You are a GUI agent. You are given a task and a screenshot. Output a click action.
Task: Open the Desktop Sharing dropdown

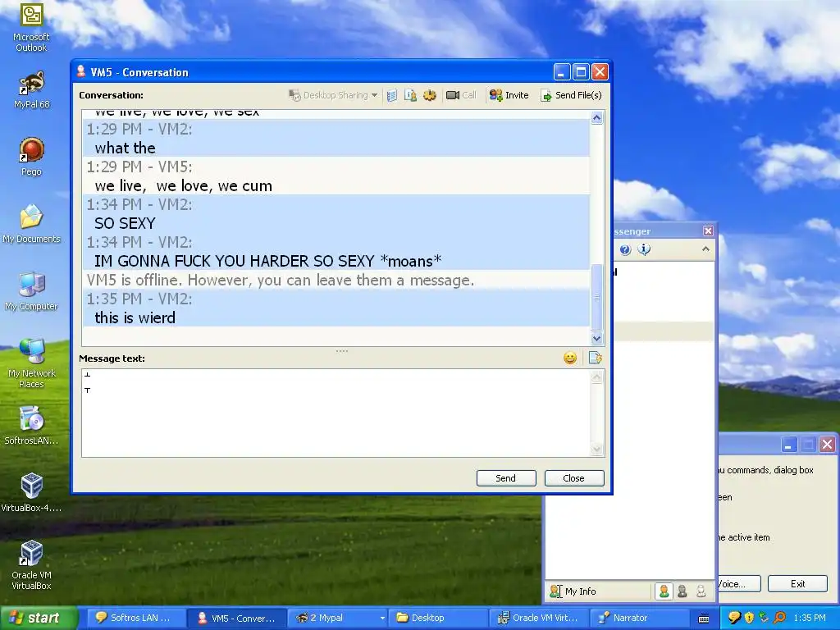click(x=333, y=95)
